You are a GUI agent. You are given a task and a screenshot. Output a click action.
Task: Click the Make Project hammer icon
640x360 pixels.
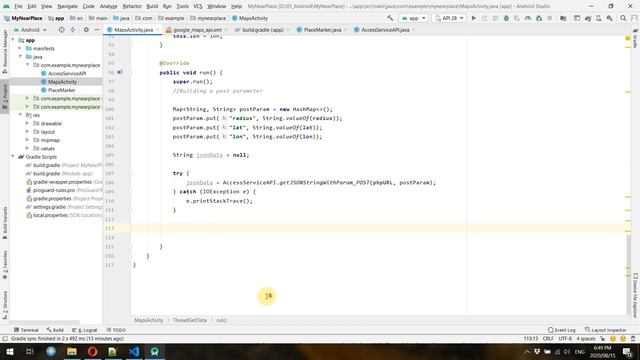point(390,18)
